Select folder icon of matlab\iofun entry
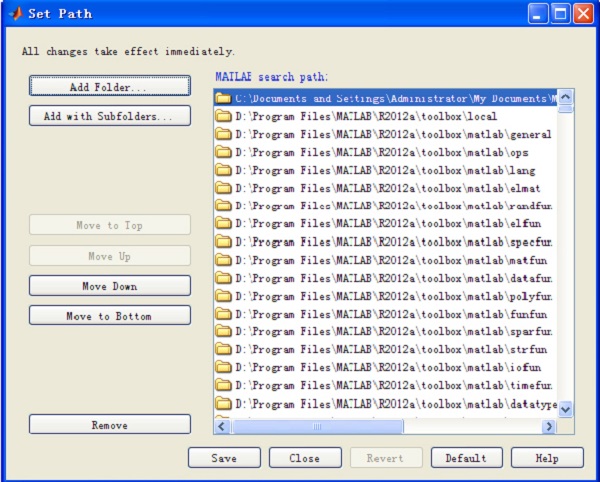600x482 pixels. pos(223,367)
